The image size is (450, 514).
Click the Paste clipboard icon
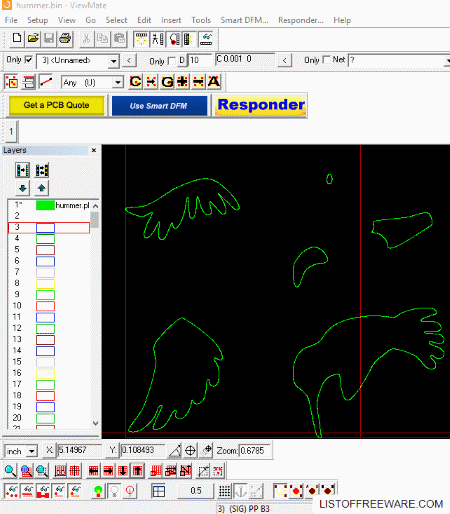pos(119,39)
